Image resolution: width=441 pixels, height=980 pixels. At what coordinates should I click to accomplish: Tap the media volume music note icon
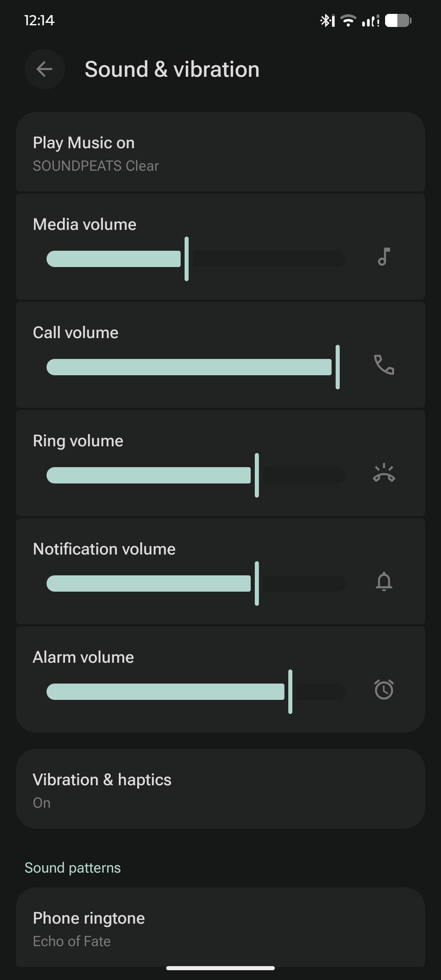point(384,257)
